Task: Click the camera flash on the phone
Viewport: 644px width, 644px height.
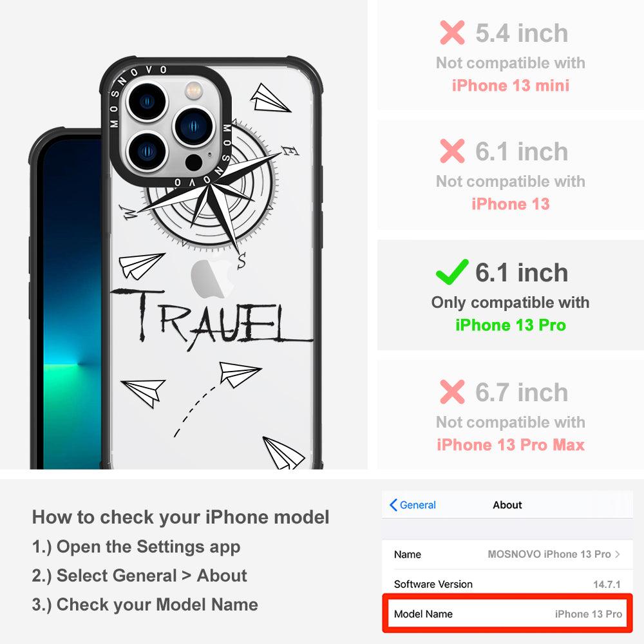Action: (194, 90)
